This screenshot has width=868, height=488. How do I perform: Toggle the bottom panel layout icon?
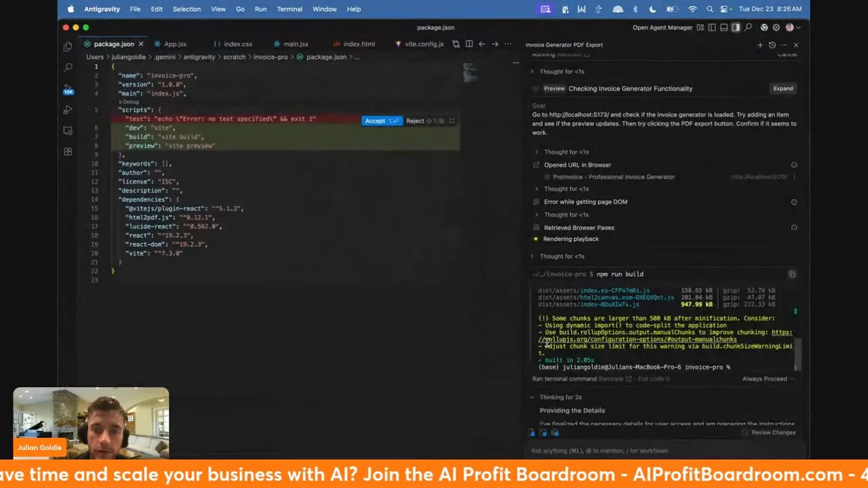[724, 28]
